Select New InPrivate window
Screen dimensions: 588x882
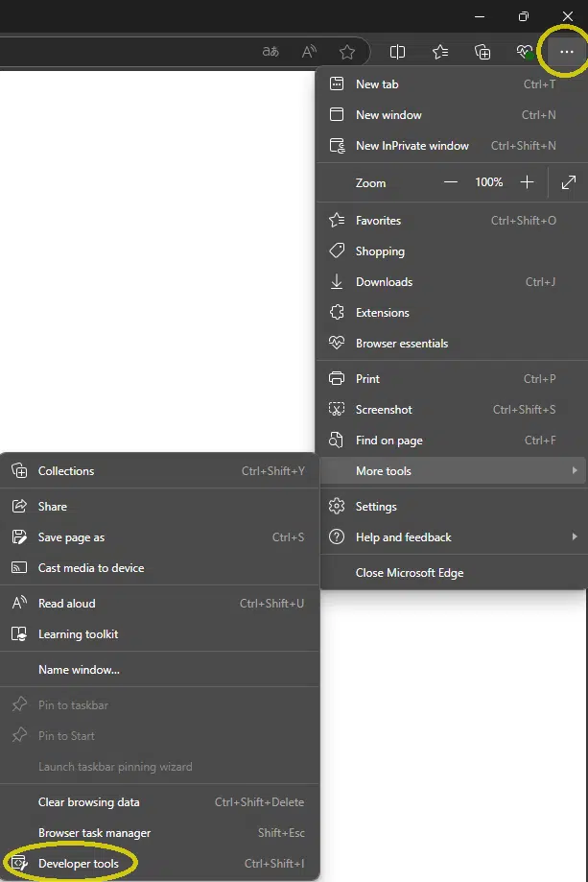[412, 146]
